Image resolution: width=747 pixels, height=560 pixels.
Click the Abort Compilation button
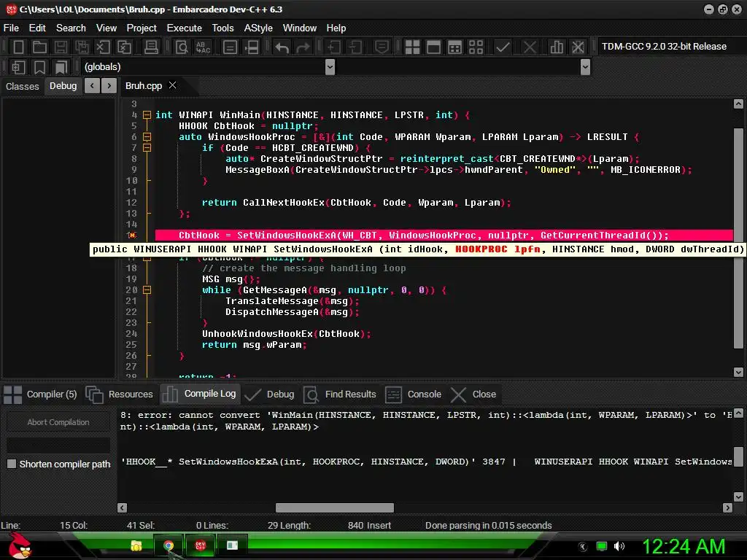(x=58, y=422)
